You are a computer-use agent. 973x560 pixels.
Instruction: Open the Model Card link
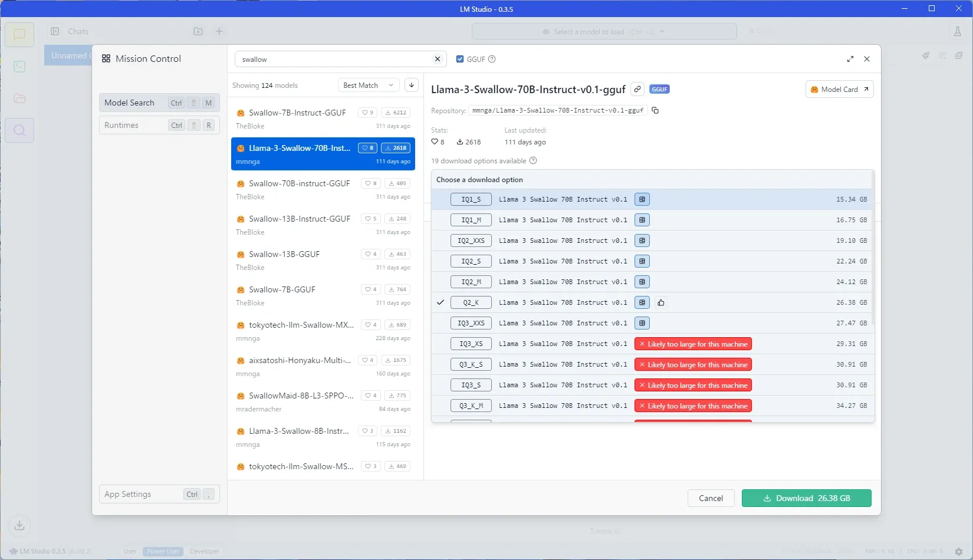[839, 89]
